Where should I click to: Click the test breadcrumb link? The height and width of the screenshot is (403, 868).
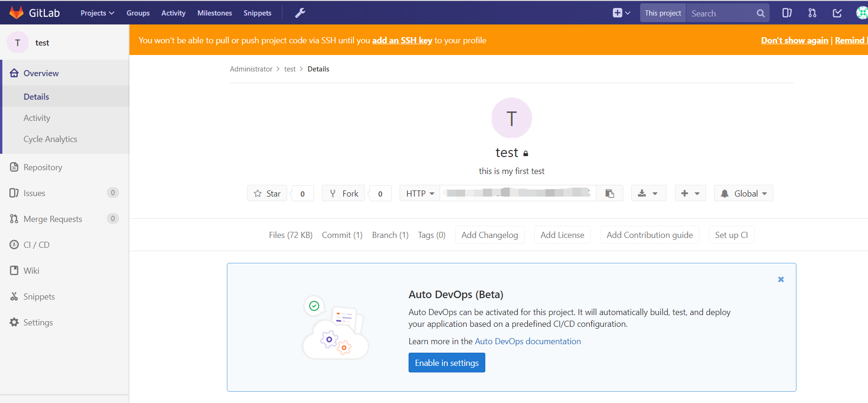(x=290, y=69)
